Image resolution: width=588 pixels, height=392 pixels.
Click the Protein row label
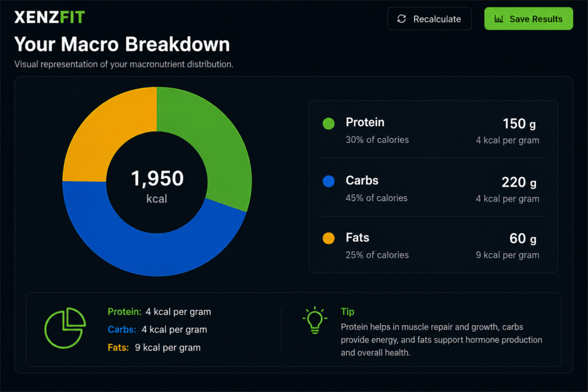(365, 122)
